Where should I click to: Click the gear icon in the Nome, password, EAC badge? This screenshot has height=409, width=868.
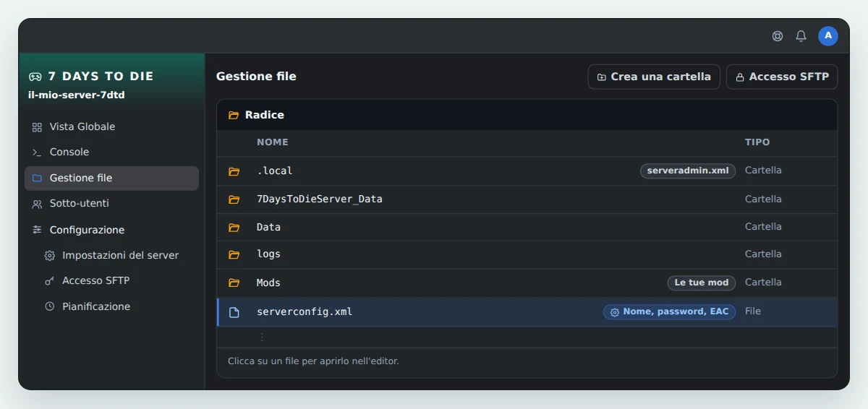pyautogui.click(x=615, y=312)
